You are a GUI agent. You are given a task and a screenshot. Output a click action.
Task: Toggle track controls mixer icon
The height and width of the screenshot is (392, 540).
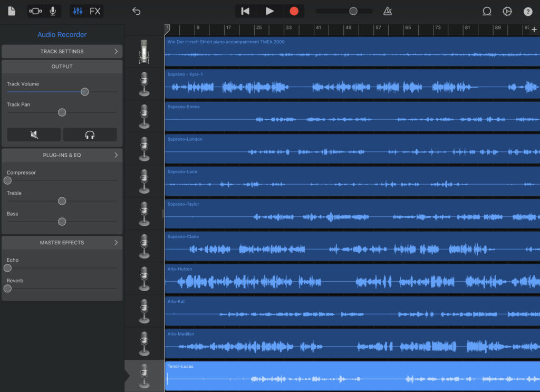(x=78, y=11)
